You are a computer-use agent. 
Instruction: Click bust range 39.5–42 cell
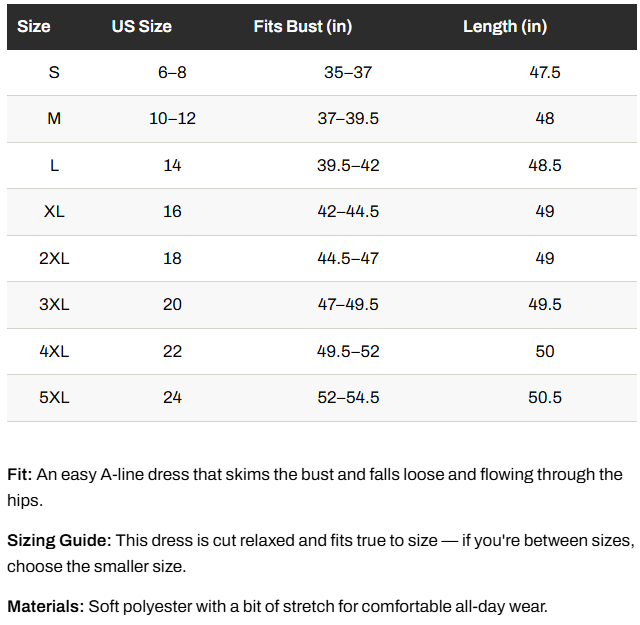tap(348, 165)
